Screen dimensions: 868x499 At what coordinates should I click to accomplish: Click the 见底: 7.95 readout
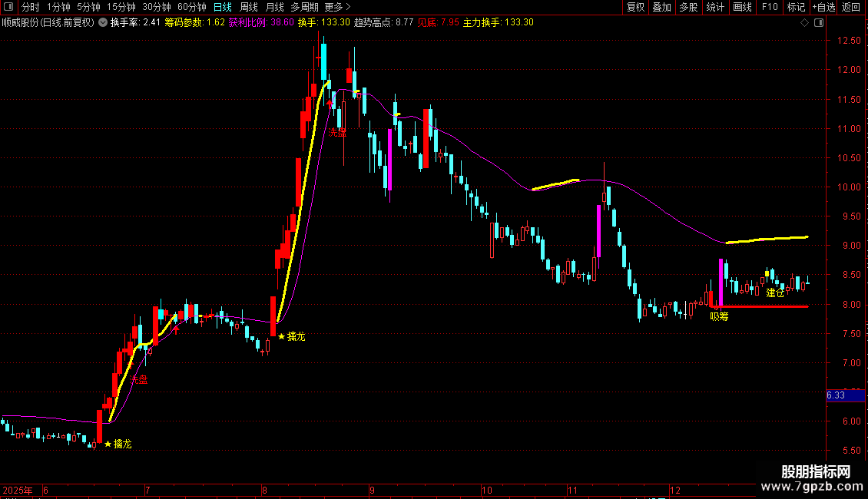(438, 23)
